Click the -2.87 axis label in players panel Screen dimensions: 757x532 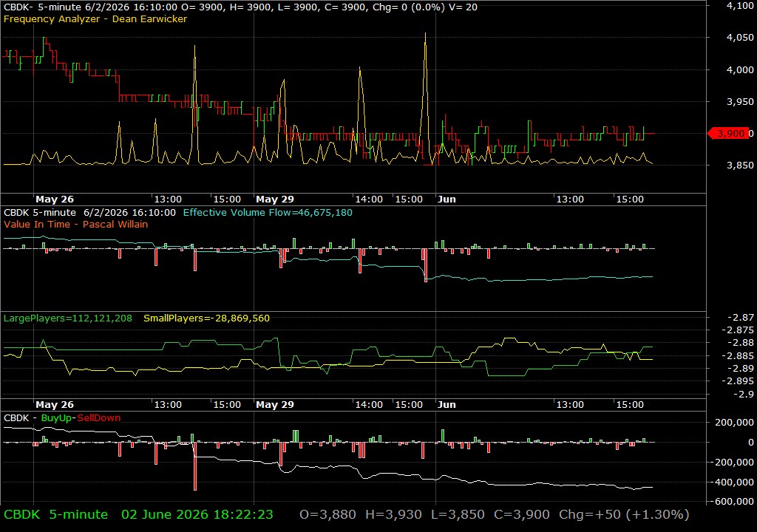[x=741, y=317]
